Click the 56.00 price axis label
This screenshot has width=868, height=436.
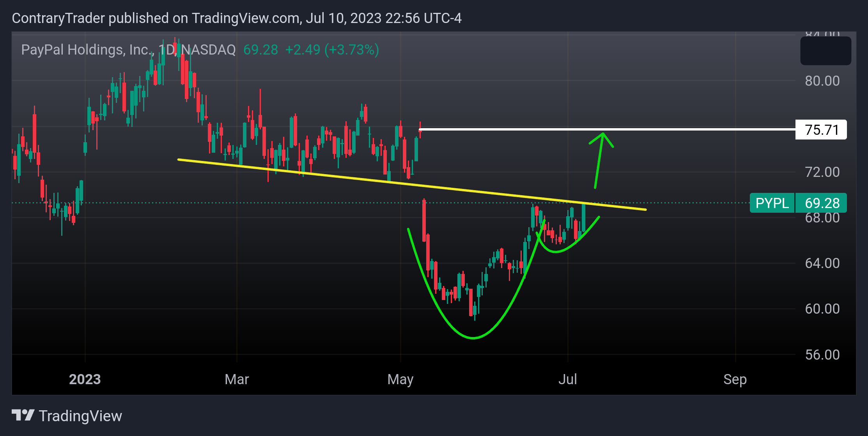[822, 355]
